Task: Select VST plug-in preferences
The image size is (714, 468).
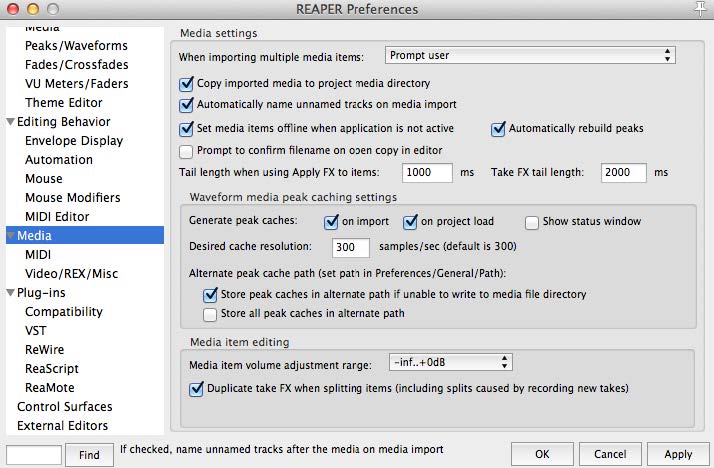Action: point(36,331)
